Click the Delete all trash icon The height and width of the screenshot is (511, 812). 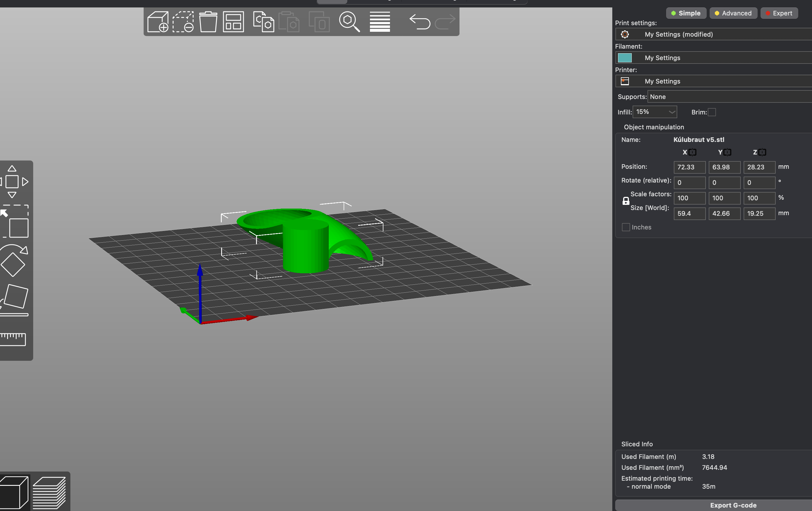coord(208,22)
